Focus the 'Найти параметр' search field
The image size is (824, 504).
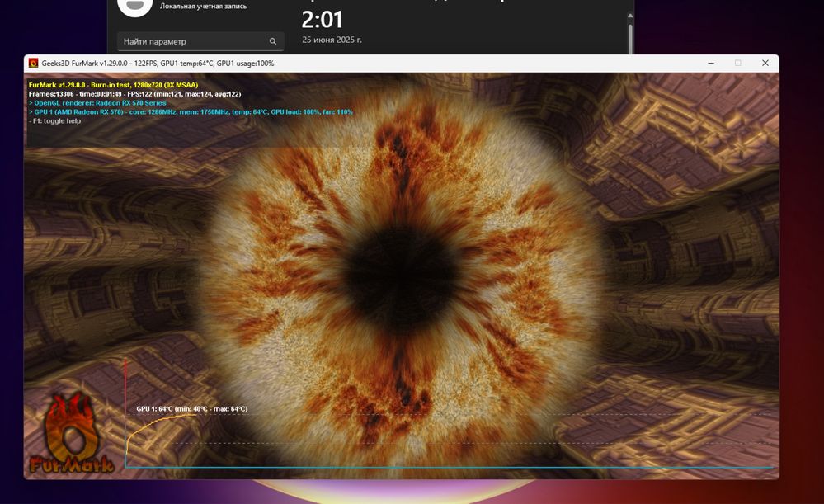[200, 41]
